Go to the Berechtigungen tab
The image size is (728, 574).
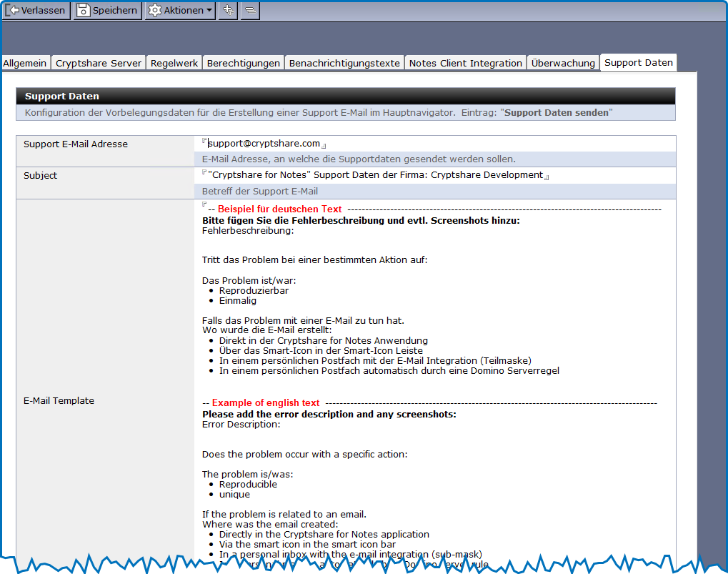(x=243, y=63)
